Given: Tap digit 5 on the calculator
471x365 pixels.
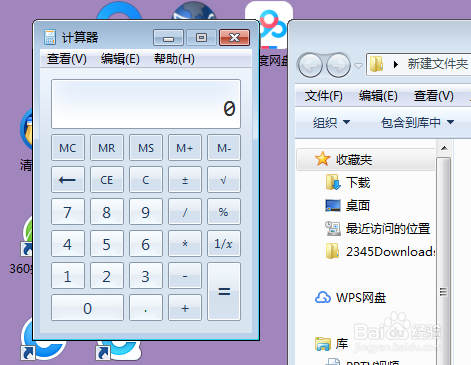Looking at the screenshot, I should (x=107, y=244).
